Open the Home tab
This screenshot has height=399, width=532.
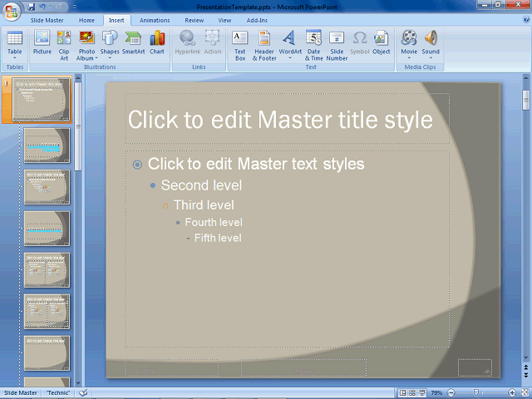click(x=86, y=20)
